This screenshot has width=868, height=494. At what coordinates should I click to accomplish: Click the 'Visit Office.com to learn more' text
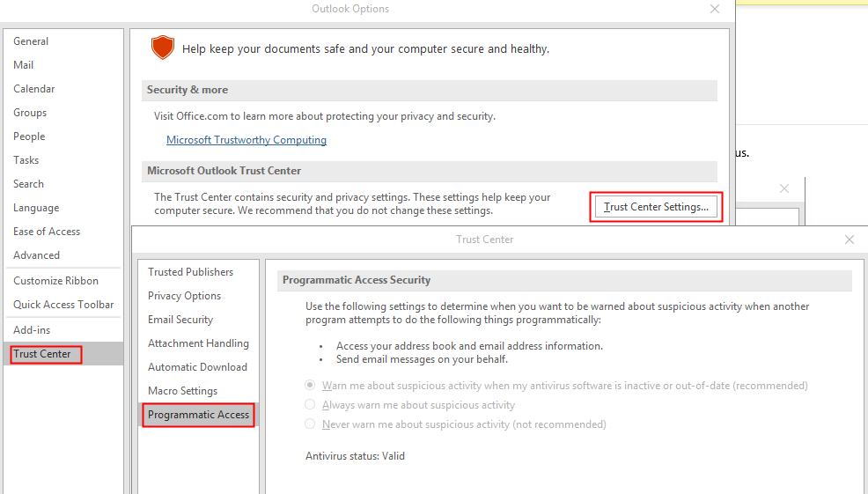point(324,116)
